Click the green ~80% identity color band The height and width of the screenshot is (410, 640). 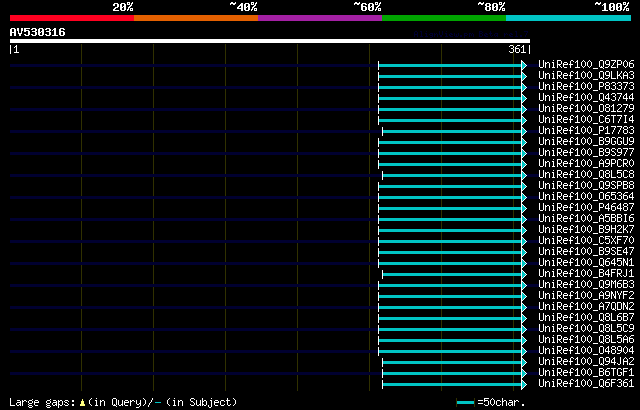pyautogui.click(x=444, y=18)
